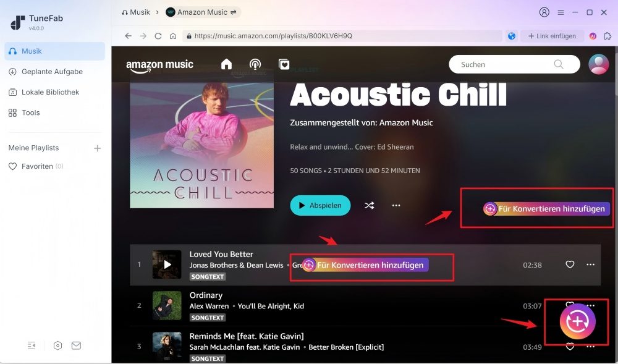Open the user account icon in title bar
Screen dimensions: 618x364
tap(544, 12)
